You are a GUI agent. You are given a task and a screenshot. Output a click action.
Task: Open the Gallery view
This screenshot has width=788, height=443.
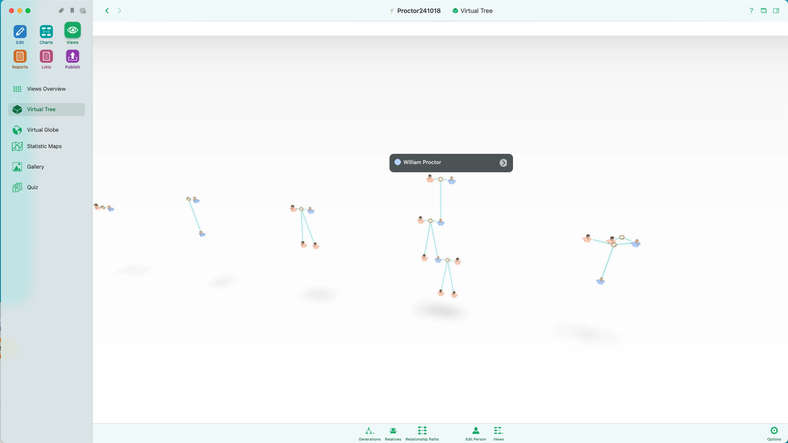[x=46, y=167]
